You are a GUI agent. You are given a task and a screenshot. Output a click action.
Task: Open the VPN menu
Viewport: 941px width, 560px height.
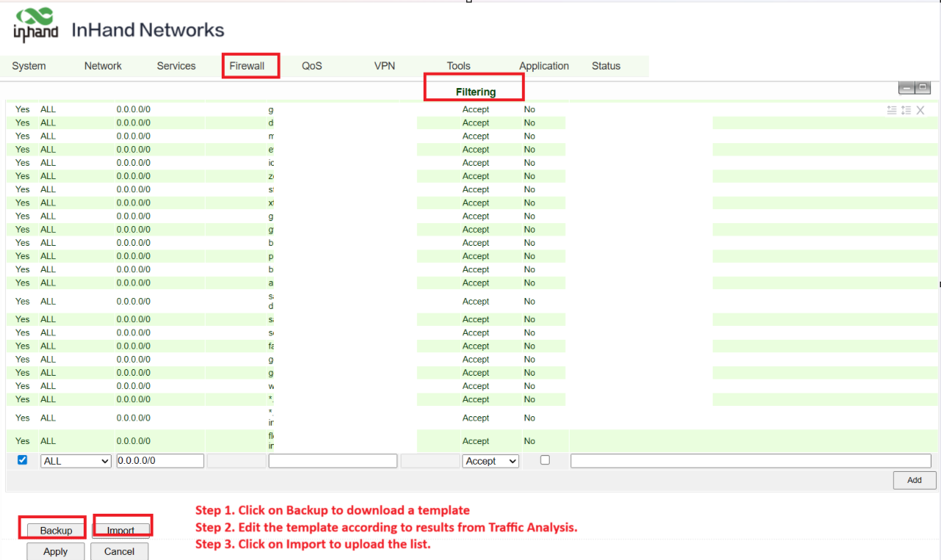pyautogui.click(x=384, y=66)
